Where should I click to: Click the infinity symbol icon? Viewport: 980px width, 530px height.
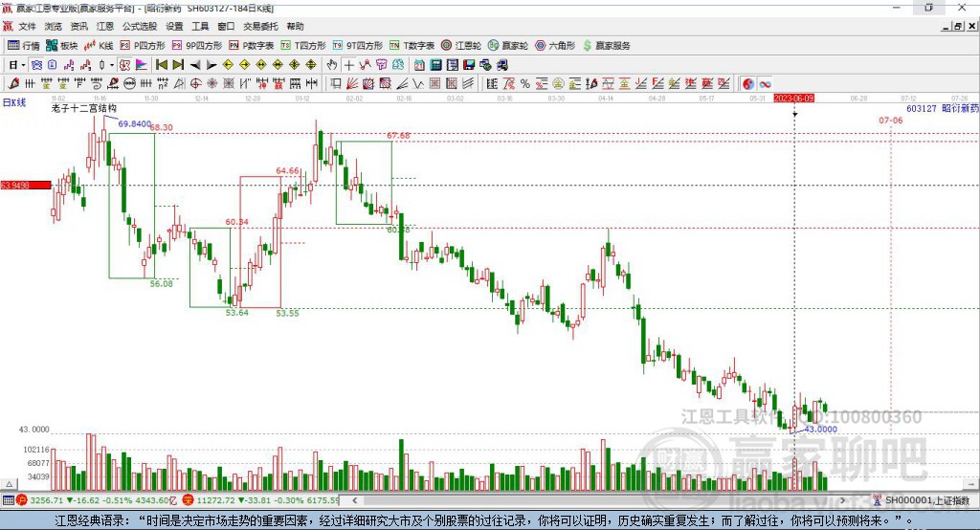(765, 84)
